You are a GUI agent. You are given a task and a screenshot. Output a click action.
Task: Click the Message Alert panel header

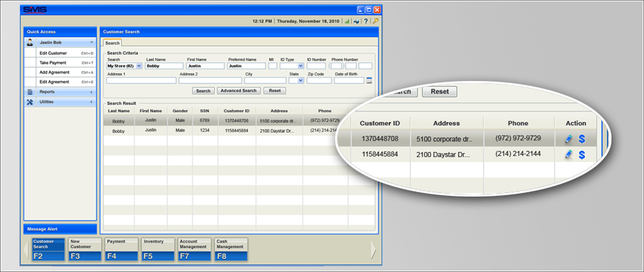(x=60, y=229)
